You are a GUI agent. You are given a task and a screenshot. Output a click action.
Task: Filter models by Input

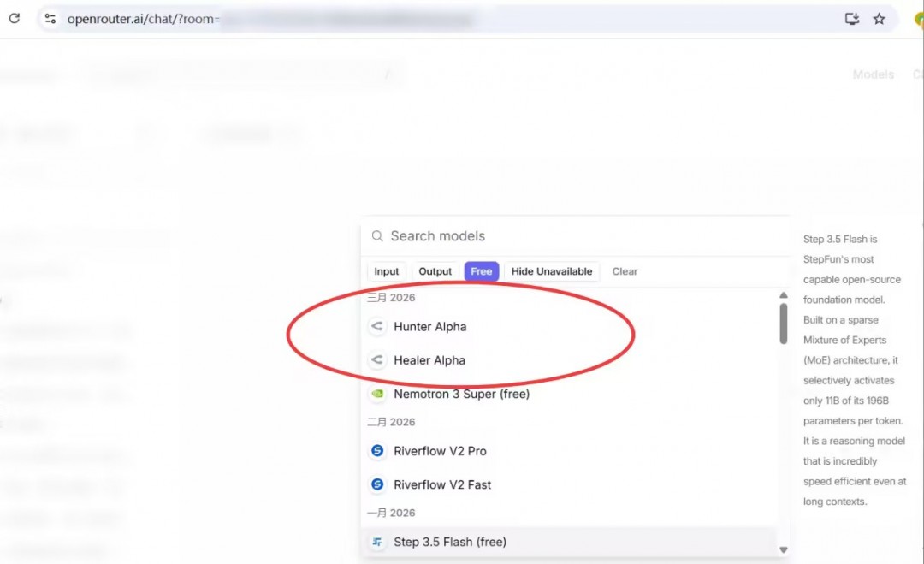tap(387, 271)
